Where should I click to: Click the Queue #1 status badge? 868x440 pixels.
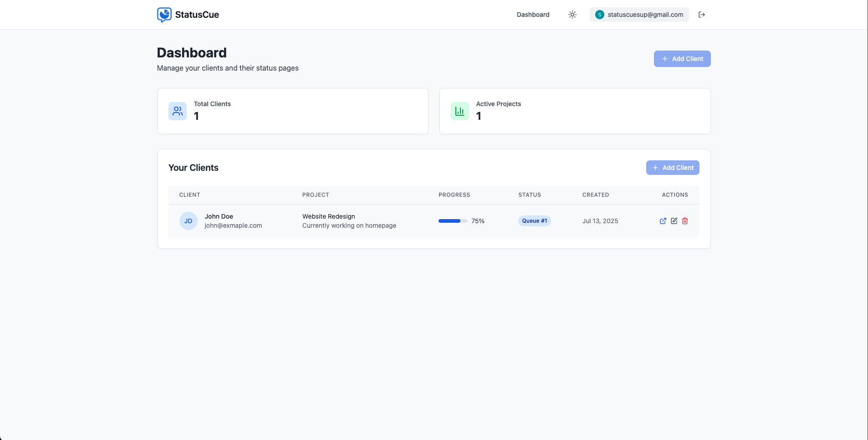coord(534,221)
